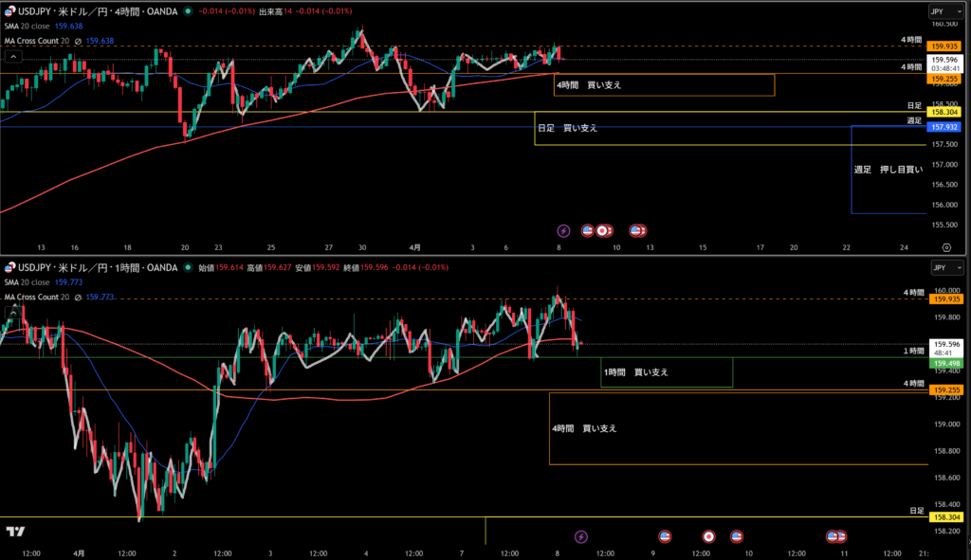Click the TradingView logo in lower chart

coord(15,533)
